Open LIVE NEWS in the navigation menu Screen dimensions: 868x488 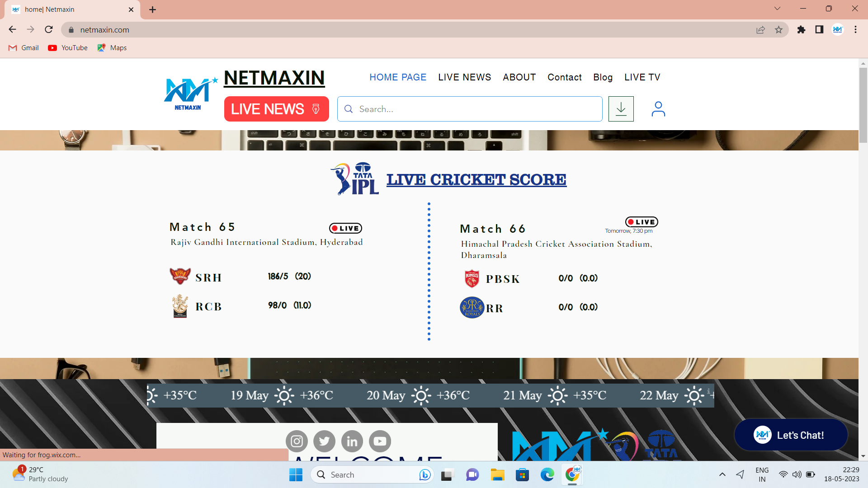tap(464, 77)
